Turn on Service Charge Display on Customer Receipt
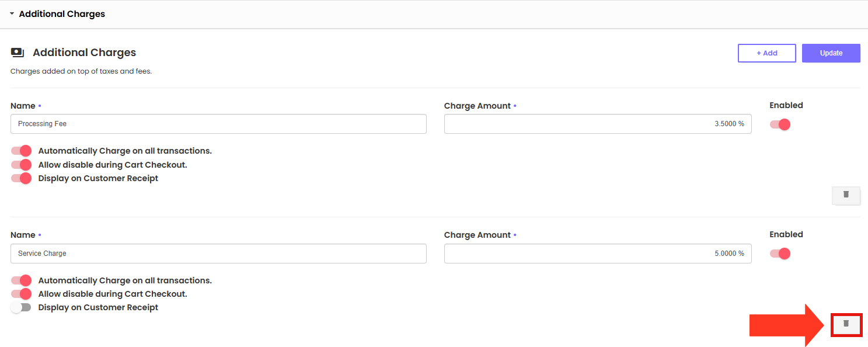Screen dimensions: 868x347 click(21, 307)
